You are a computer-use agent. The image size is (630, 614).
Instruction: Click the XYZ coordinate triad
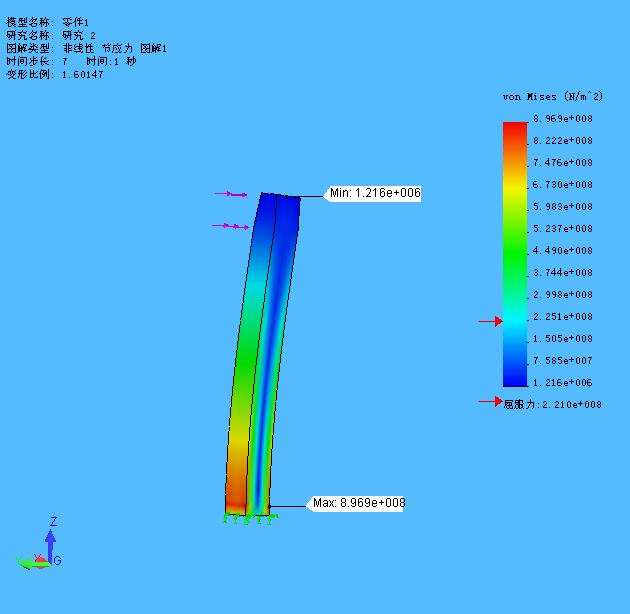(39, 543)
